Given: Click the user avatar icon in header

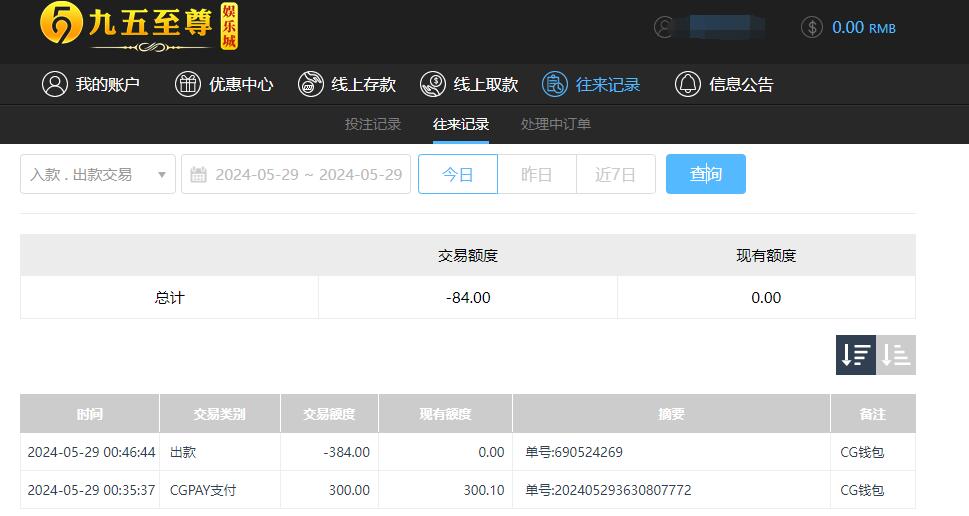Looking at the screenshot, I should pyautogui.click(x=664, y=27).
